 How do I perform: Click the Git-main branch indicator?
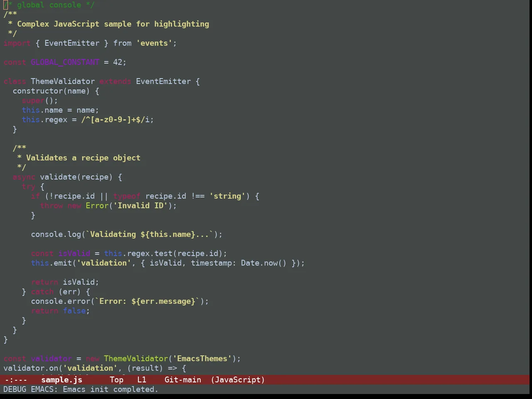click(183, 379)
